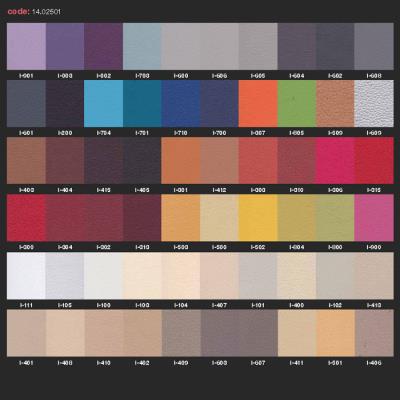Pick the beige swatch I-401 in bottom row
The width and height of the screenshot is (400, 400).
pyautogui.click(x=26, y=333)
